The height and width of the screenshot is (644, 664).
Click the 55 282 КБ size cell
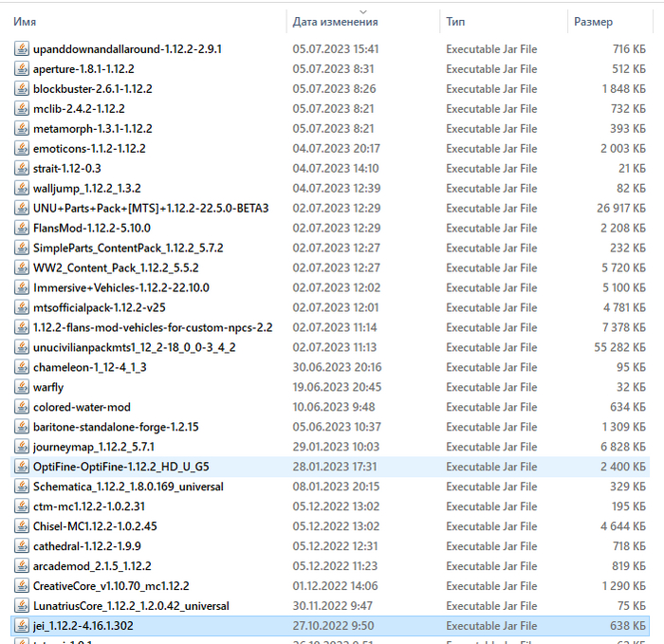point(619,348)
